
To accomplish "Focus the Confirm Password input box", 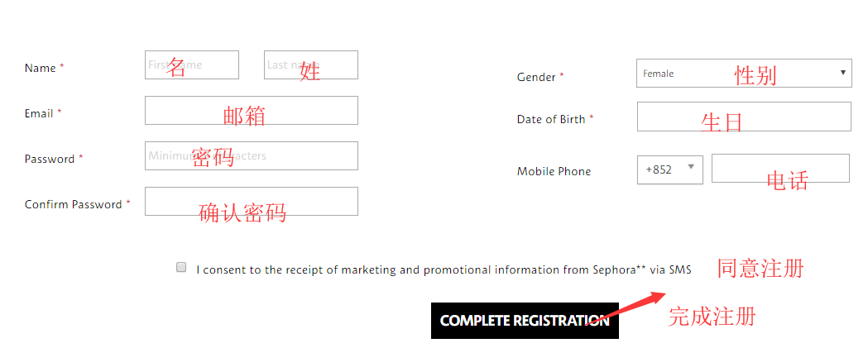I will click(251, 202).
